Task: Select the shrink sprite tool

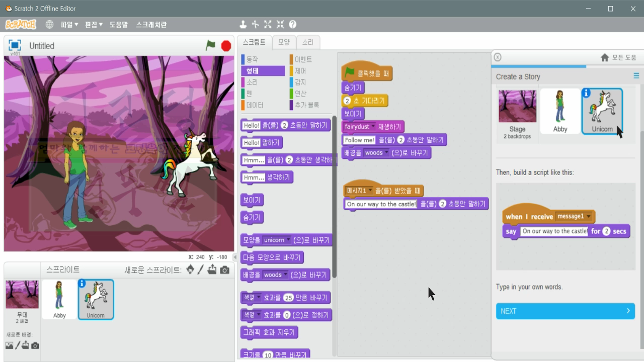Action: click(x=280, y=24)
